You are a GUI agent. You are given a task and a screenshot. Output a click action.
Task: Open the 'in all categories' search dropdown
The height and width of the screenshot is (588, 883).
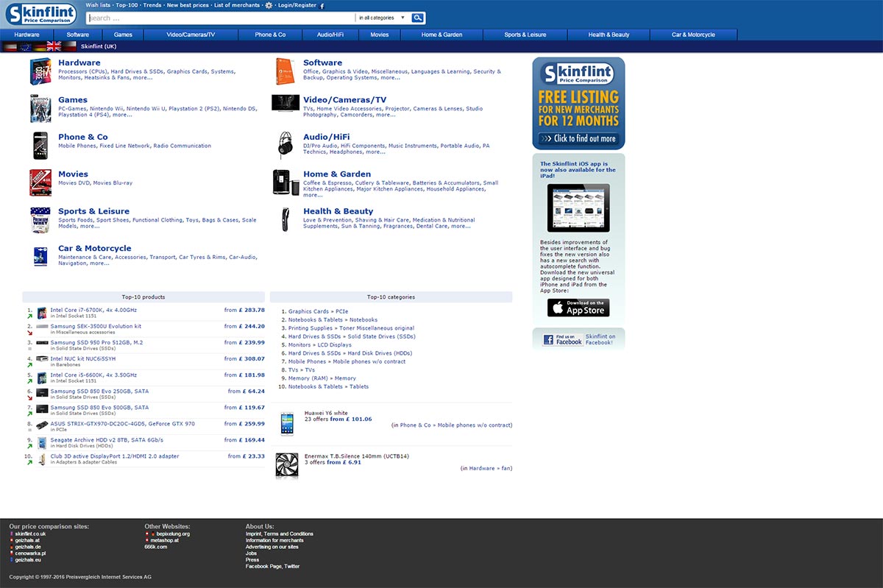pyautogui.click(x=381, y=18)
